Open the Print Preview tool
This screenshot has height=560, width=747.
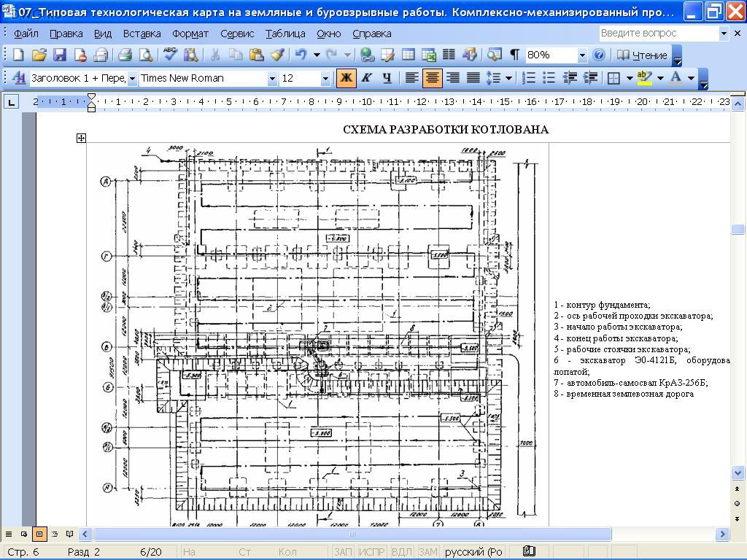(x=145, y=55)
